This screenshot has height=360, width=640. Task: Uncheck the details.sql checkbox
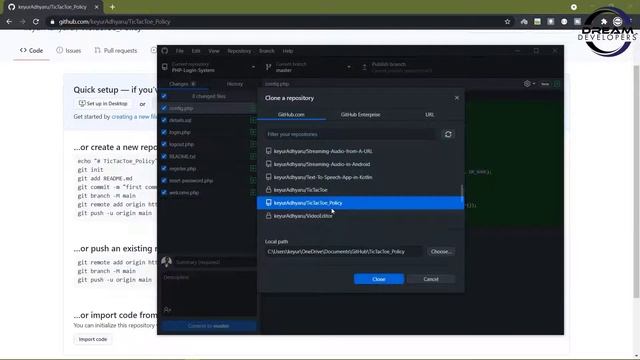point(164,120)
